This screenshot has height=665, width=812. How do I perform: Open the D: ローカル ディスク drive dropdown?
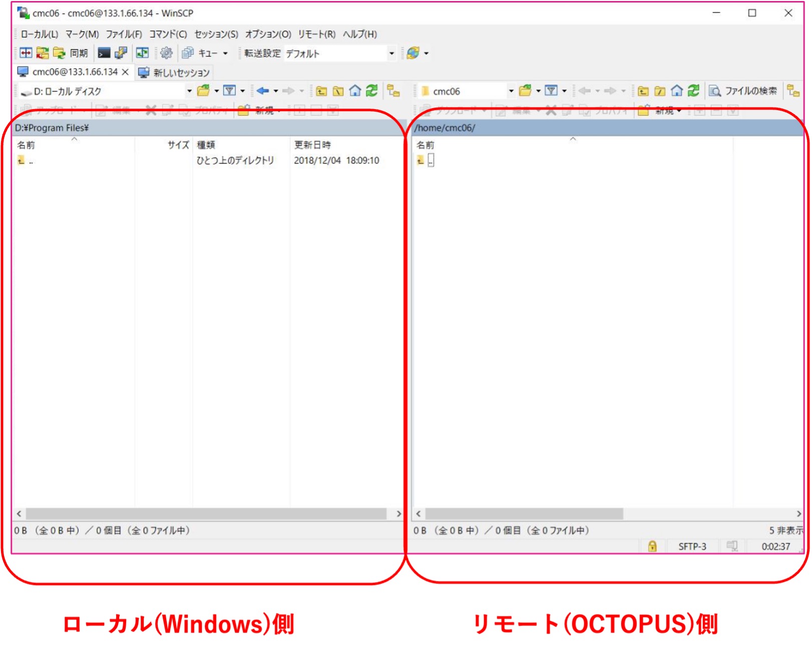189,91
